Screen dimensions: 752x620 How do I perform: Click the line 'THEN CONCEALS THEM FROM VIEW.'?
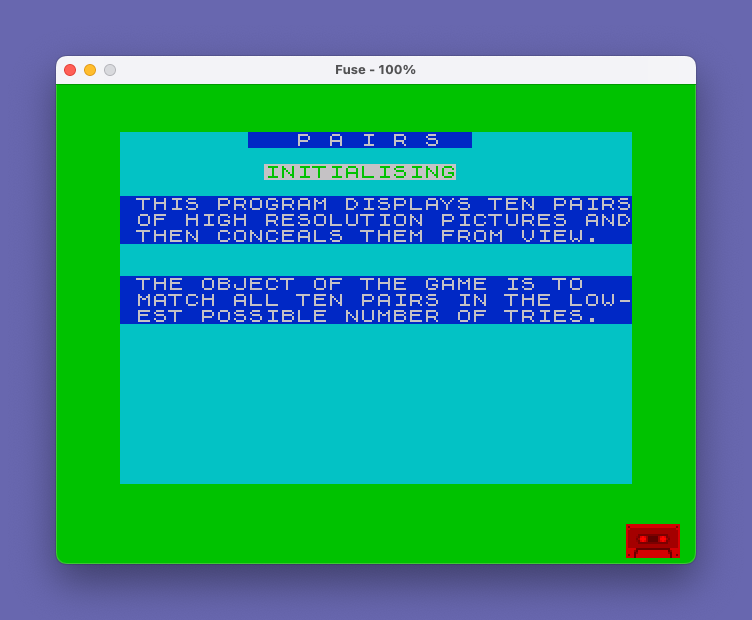(x=367, y=236)
